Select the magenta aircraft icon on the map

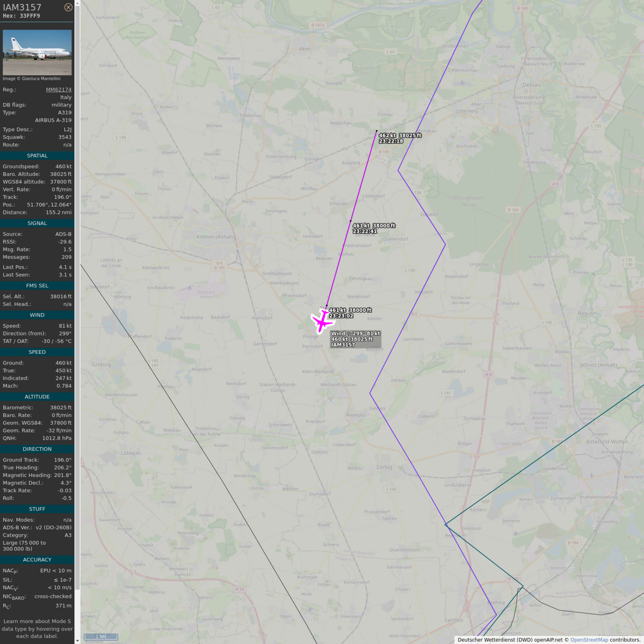click(322, 321)
